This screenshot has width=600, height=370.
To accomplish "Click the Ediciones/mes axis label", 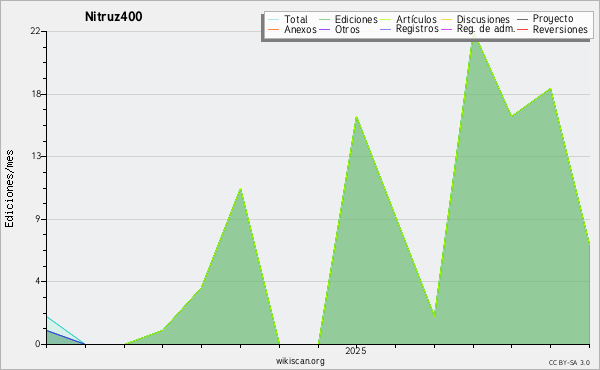I will (10, 189).
